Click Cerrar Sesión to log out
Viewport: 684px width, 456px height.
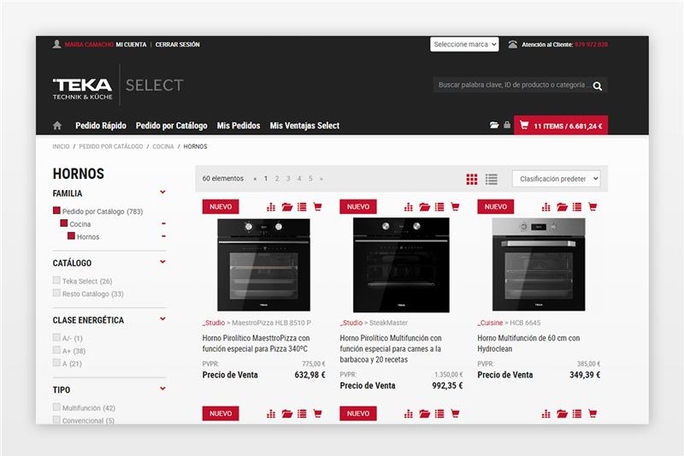click(x=178, y=45)
